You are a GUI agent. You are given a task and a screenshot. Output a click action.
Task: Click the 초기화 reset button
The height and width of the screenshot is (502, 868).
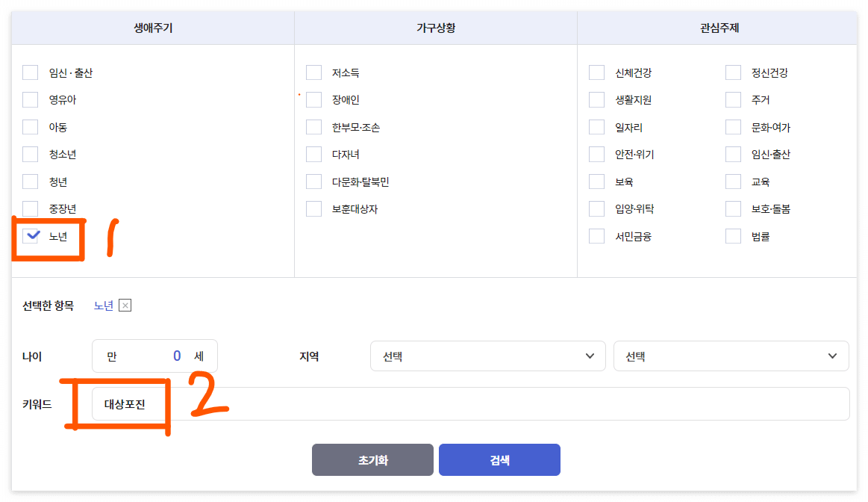coord(372,459)
